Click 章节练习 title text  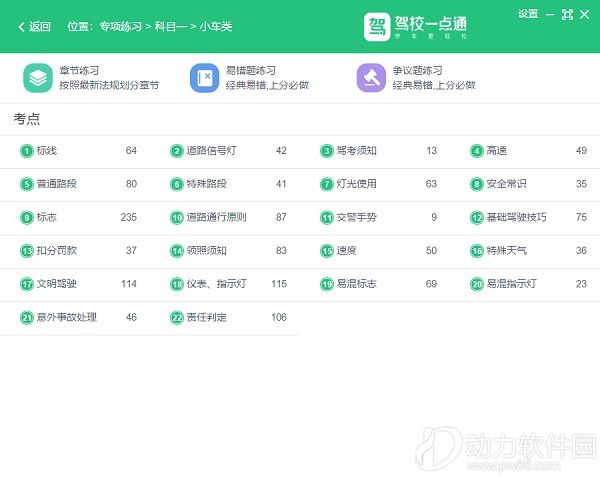[79, 70]
